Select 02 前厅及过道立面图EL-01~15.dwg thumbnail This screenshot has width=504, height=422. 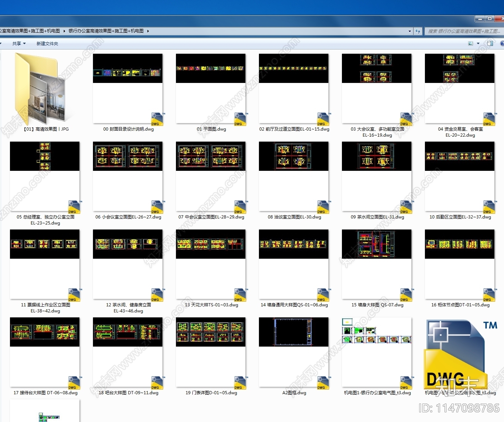pos(293,89)
